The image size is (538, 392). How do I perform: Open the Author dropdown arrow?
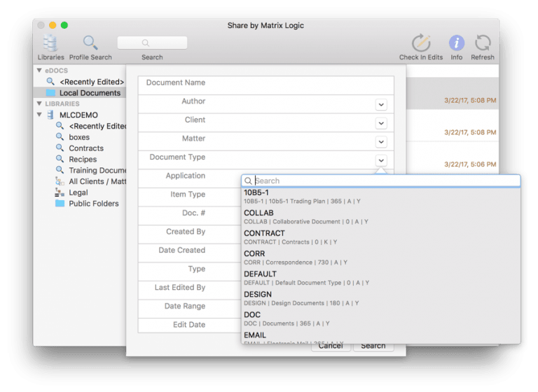381,104
